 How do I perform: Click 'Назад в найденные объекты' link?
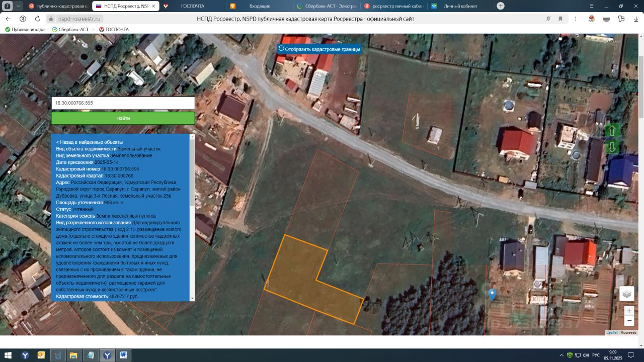[x=89, y=142]
